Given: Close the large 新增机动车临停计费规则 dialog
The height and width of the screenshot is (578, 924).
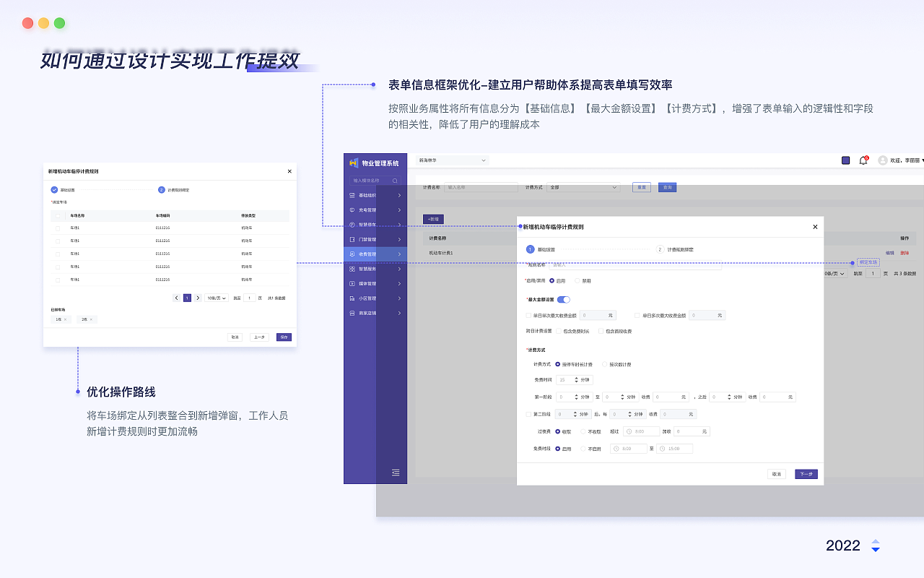Looking at the screenshot, I should pyautogui.click(x=815, y=227).
